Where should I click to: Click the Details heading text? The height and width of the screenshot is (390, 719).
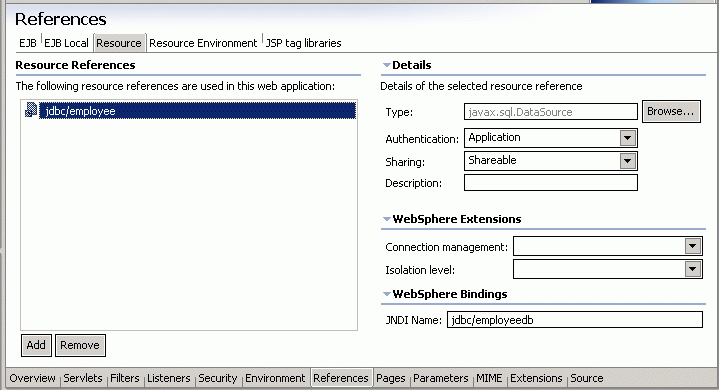pos(412,65)
